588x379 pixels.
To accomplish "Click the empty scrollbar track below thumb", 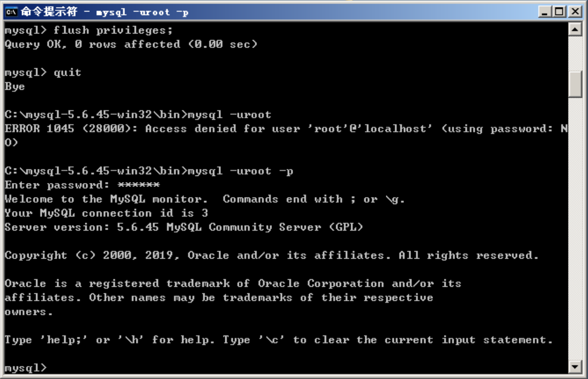I will click(575, 229).
